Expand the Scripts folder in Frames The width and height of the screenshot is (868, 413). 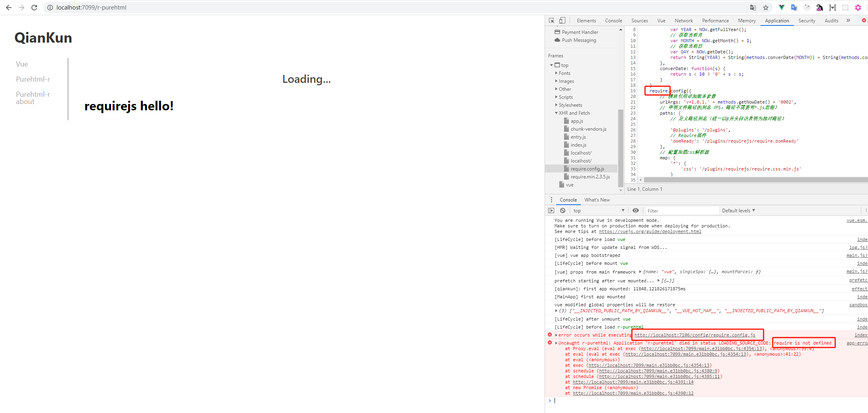click(x=556, y=97)
